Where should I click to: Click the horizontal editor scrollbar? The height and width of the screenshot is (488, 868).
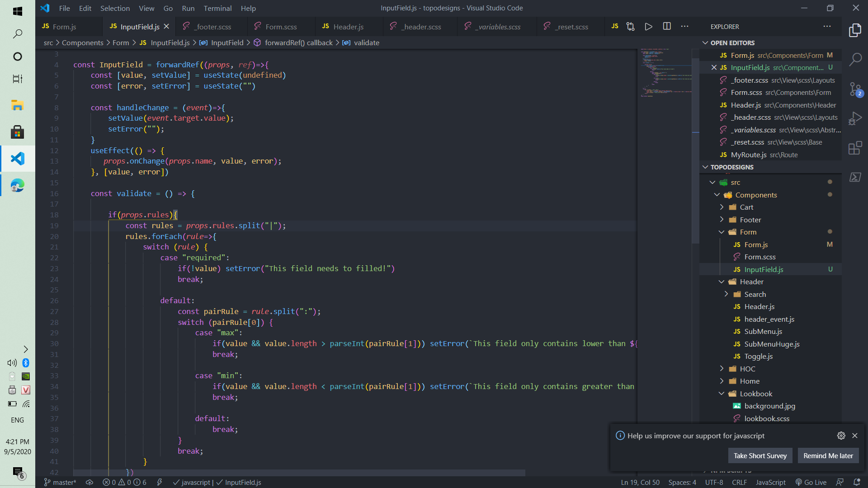298,473
